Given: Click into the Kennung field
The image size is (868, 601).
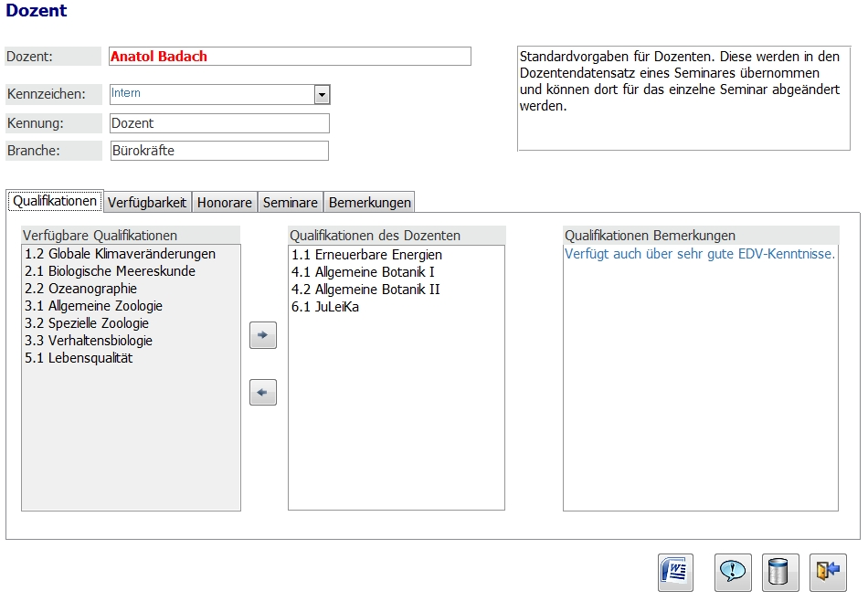Looking at the screenshot, I should [218, 123].
